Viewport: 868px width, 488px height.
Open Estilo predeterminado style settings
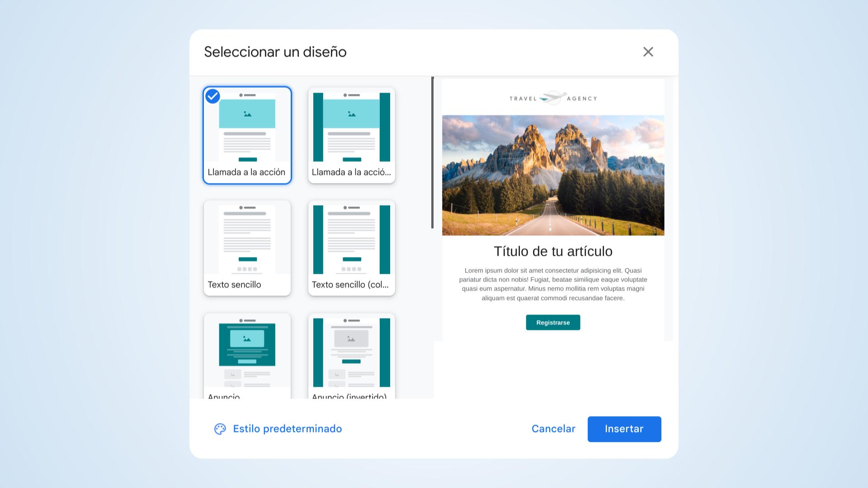click(x=278, y=429)
